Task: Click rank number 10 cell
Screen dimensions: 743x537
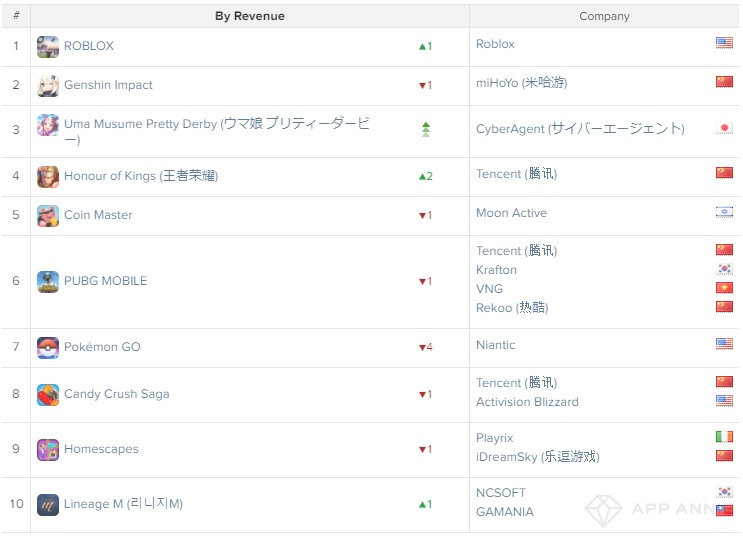Action: click(16, 504)
